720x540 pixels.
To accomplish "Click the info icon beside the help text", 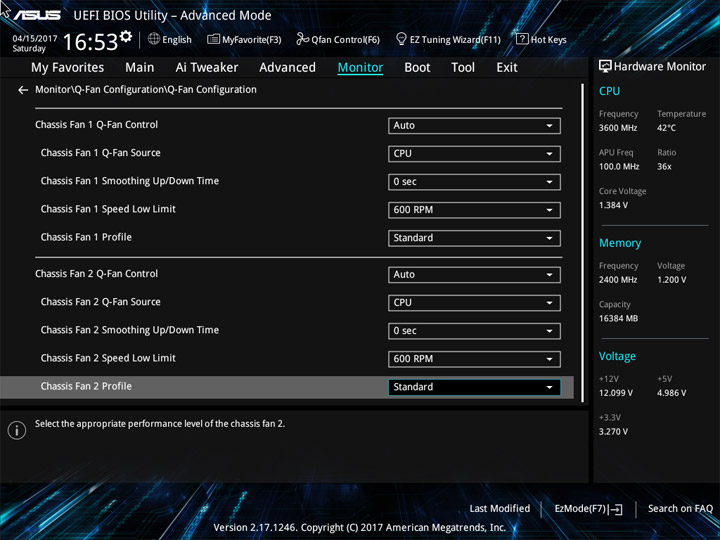I will click(17, 430).
